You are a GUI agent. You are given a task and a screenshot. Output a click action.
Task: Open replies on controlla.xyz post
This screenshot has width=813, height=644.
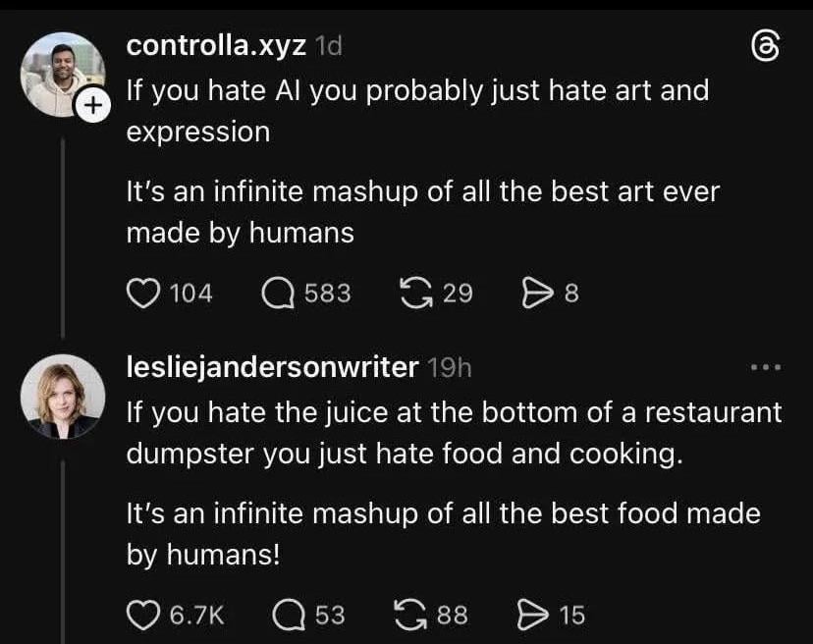[x=277, y=293]
